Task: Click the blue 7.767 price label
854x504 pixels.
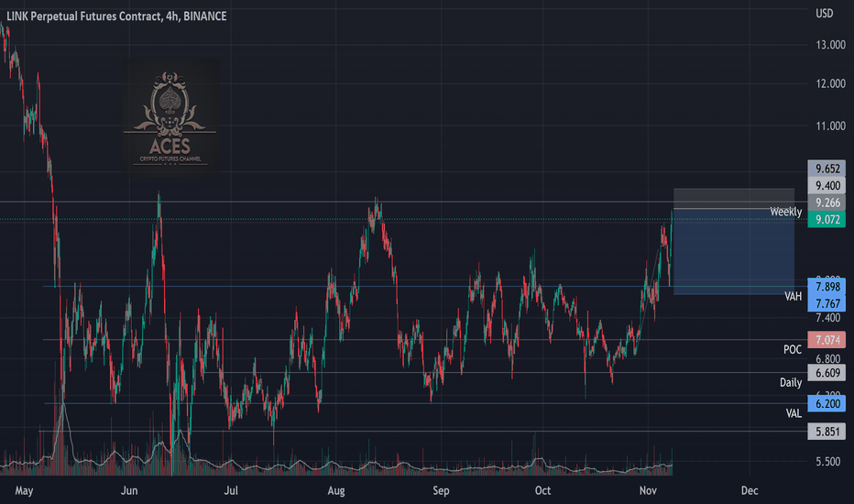Action: click(x=827, y=303)
